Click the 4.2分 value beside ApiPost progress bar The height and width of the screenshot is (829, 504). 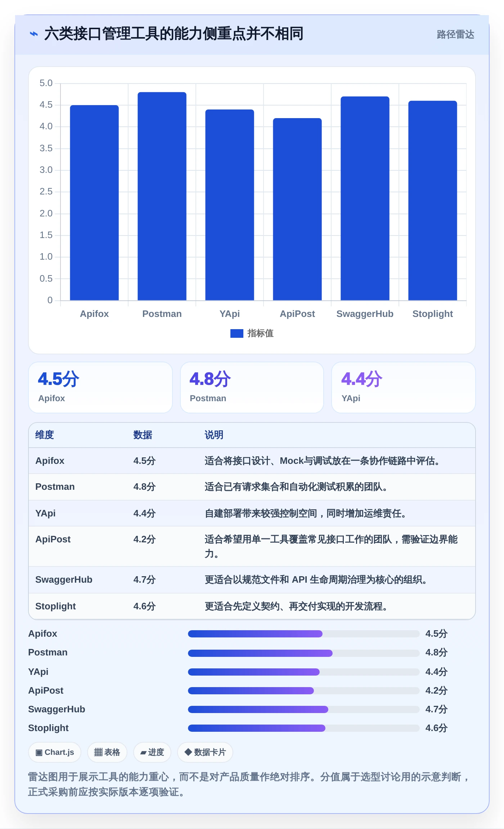436,690
